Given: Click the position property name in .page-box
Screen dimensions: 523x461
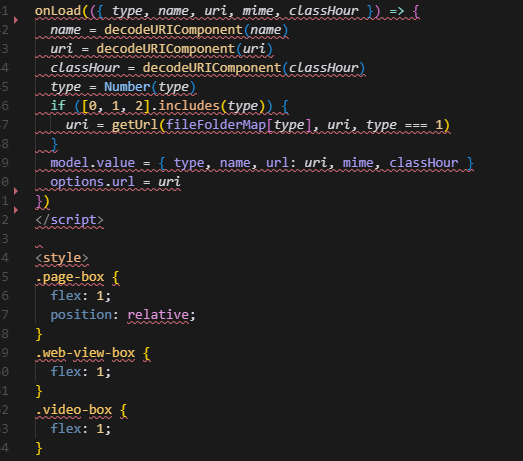Looking at the screenshot, I should [81, 315].
